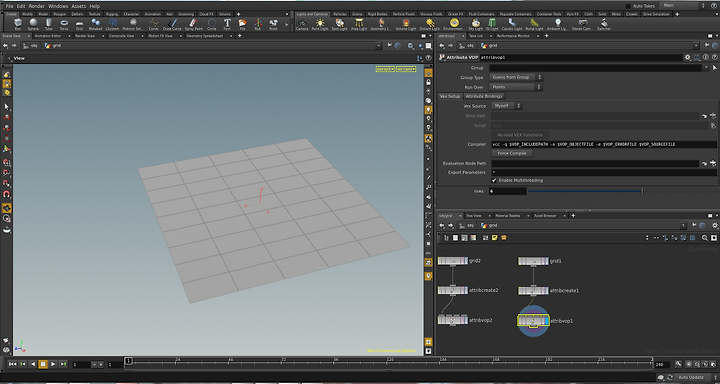Add a GI Light from the shelf

point(492,24)
